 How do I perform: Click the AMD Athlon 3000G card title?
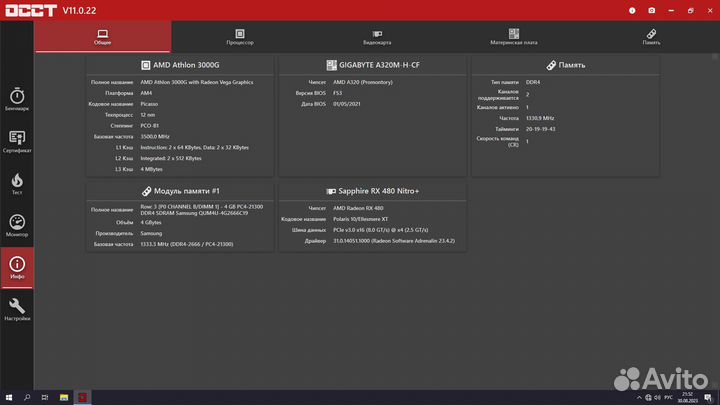tap(186, 65)
